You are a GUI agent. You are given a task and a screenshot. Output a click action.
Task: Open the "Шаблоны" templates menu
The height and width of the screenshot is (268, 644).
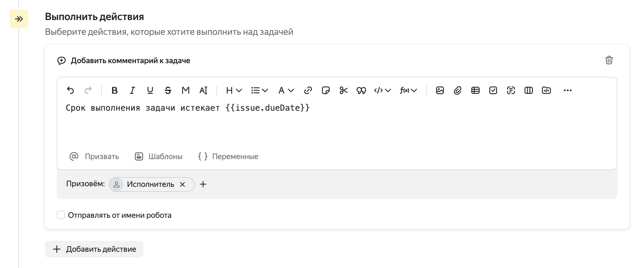click(159, 156)
